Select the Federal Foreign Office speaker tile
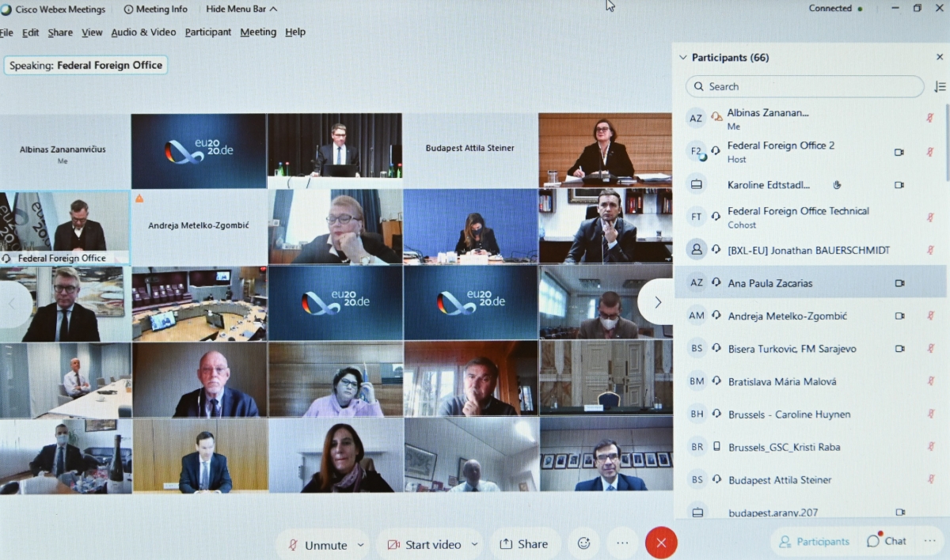The width and height of the screenshot is (950, 560). click(x=65, y=228)
